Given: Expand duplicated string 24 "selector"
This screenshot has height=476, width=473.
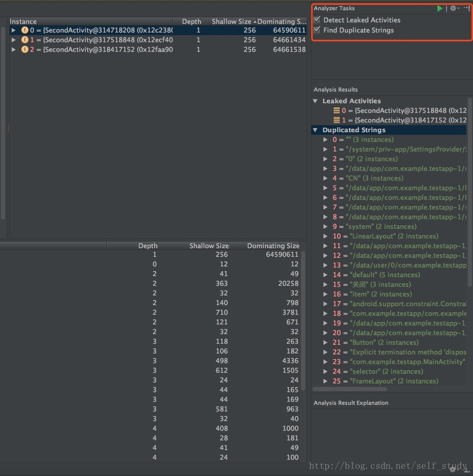Looking at the screenshot, I should point(325,371).
